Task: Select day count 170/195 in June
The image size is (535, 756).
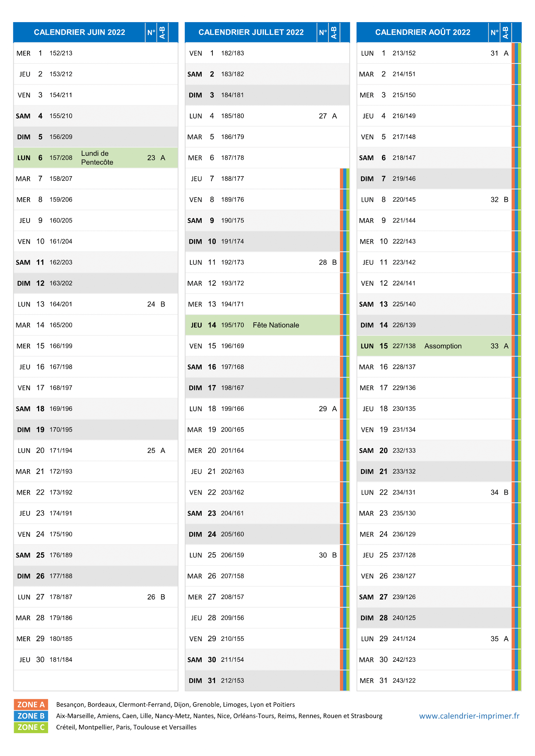Action: [61, 430]
